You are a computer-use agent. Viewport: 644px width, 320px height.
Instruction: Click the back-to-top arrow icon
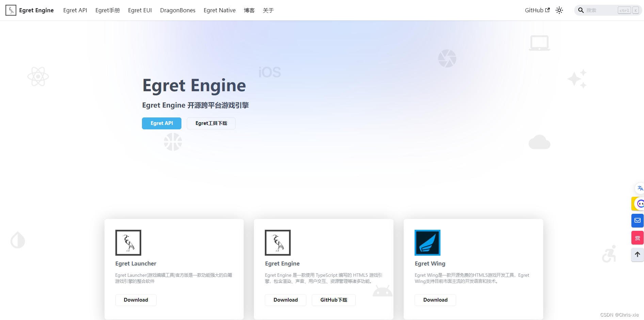point(637,255)
